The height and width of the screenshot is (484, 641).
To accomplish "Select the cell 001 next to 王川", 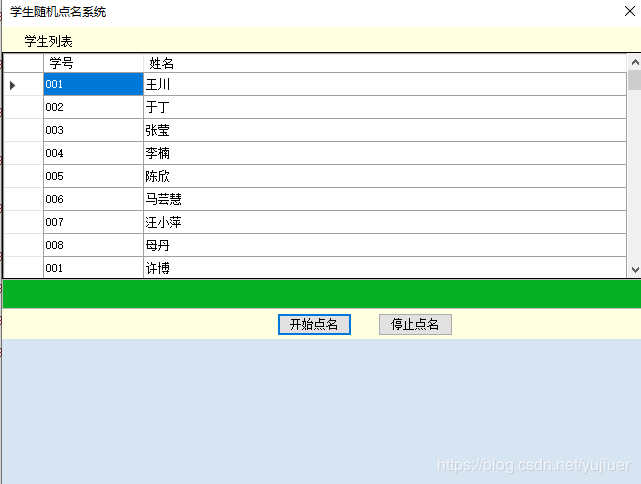I will click(93, 85).
